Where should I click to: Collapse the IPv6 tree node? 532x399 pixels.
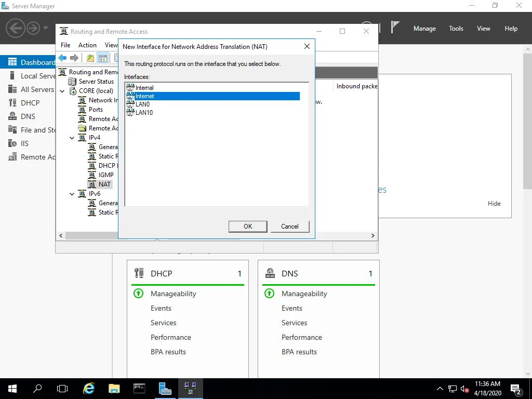[x=72, y=194]
